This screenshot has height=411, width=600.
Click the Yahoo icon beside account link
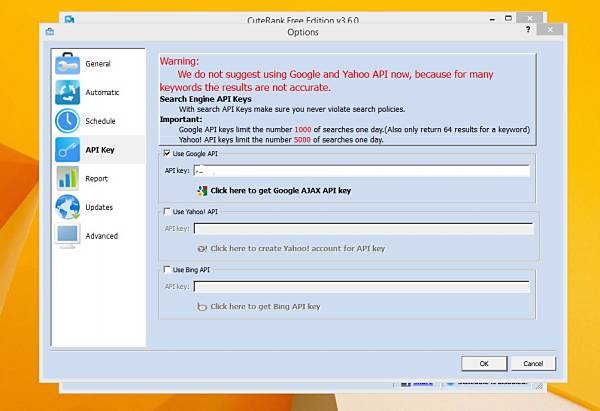(x=202, y=249)
